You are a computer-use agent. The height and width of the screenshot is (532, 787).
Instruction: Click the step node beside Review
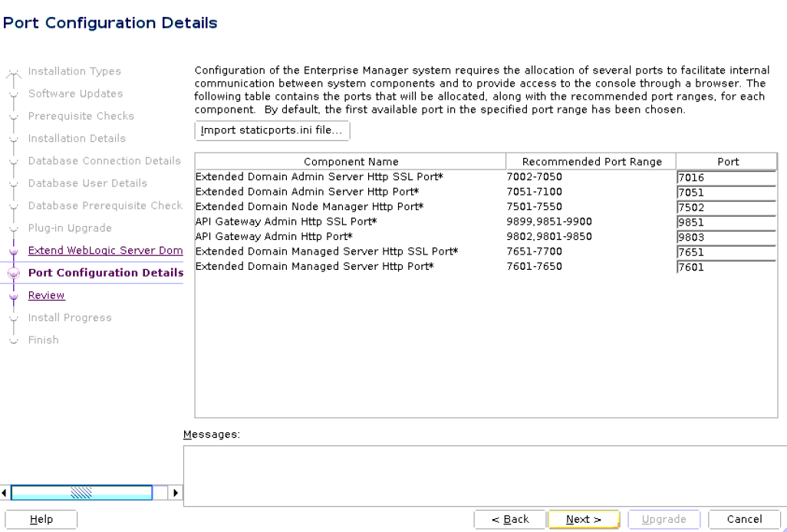click(x=15, y=295)
